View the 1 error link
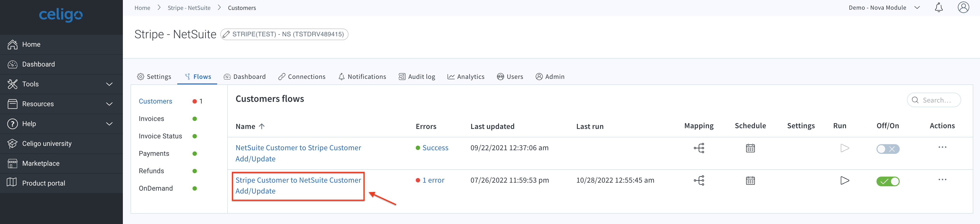 coord(433,180)
